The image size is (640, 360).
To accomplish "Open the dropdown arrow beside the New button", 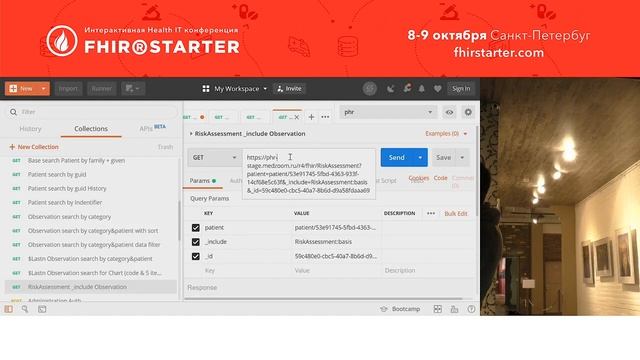I will pyautogui.click(x=44, y=89).
